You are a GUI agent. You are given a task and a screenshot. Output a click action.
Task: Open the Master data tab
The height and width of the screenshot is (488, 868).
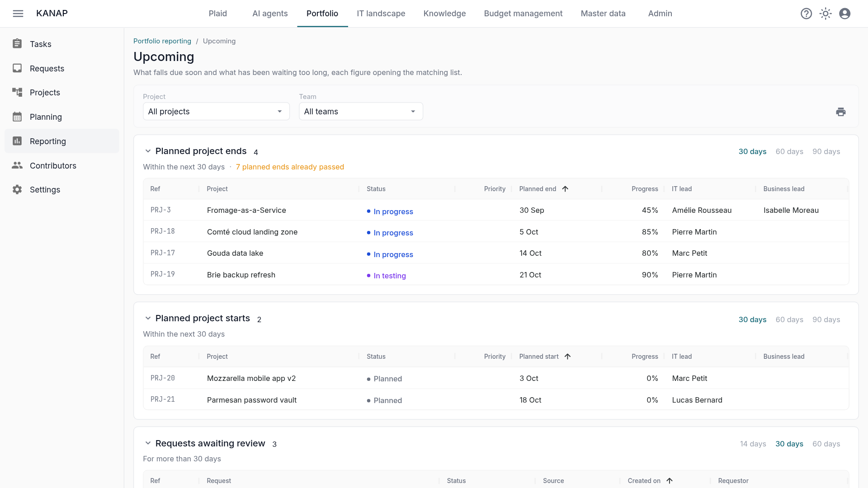coord(603,14)
